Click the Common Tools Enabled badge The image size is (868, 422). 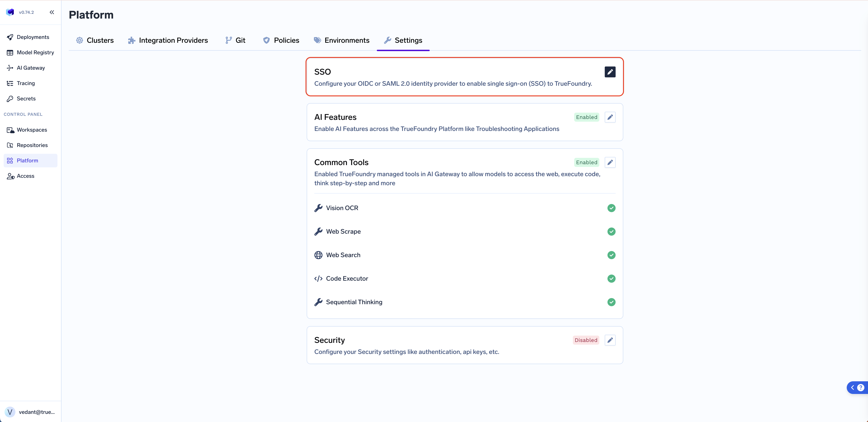[587, 162]
